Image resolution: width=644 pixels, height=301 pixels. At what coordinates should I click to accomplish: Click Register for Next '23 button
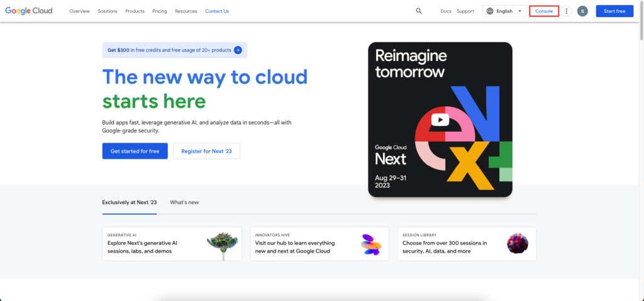pyautogui.click(x=206, y=151)
